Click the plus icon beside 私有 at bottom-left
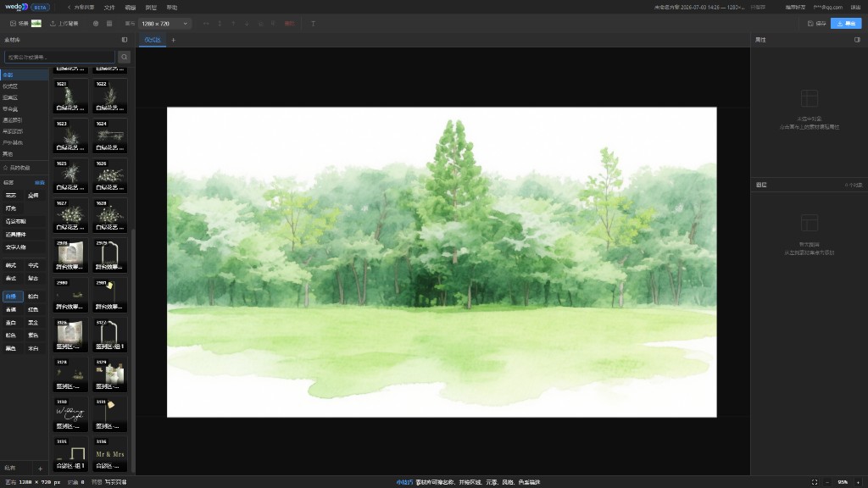 [40, 469]
